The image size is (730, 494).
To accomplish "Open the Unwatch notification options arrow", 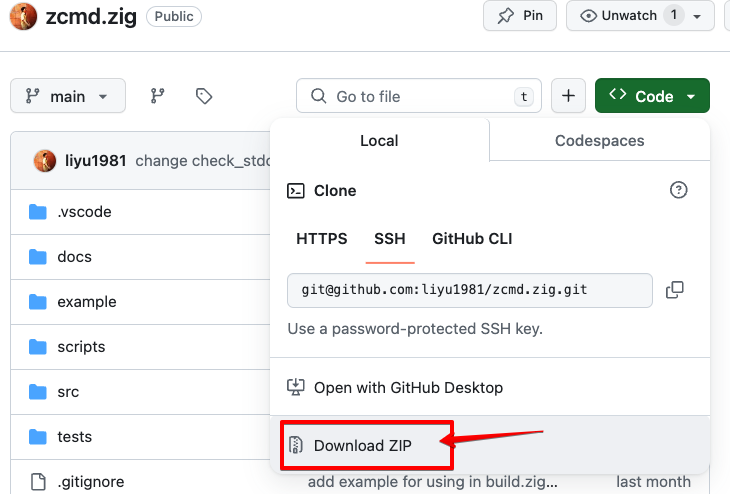I will tap(697, 16).
